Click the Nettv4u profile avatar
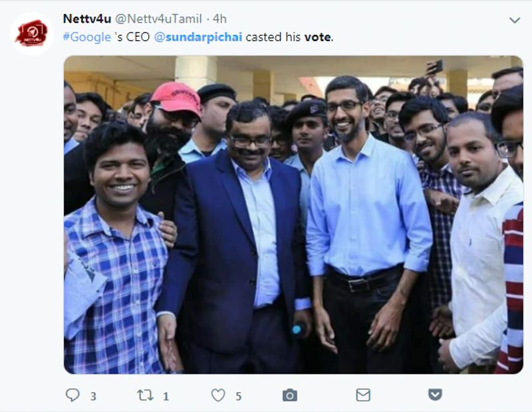The width and height of the screenshot is (532, 412). (31, 33)
